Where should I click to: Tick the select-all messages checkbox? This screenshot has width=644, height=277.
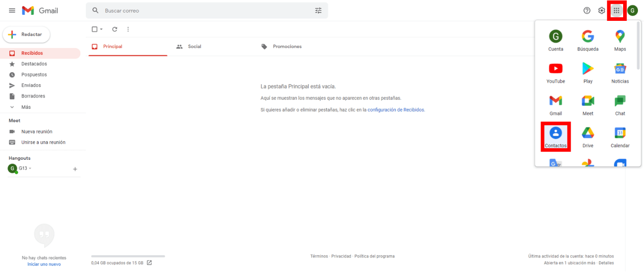(x=95, y=29)
